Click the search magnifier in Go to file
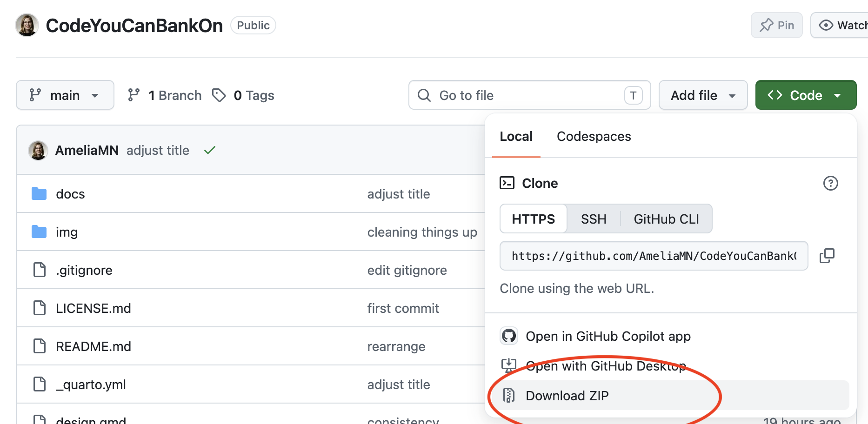The image size is (868, 424). [x=424, y=95]
